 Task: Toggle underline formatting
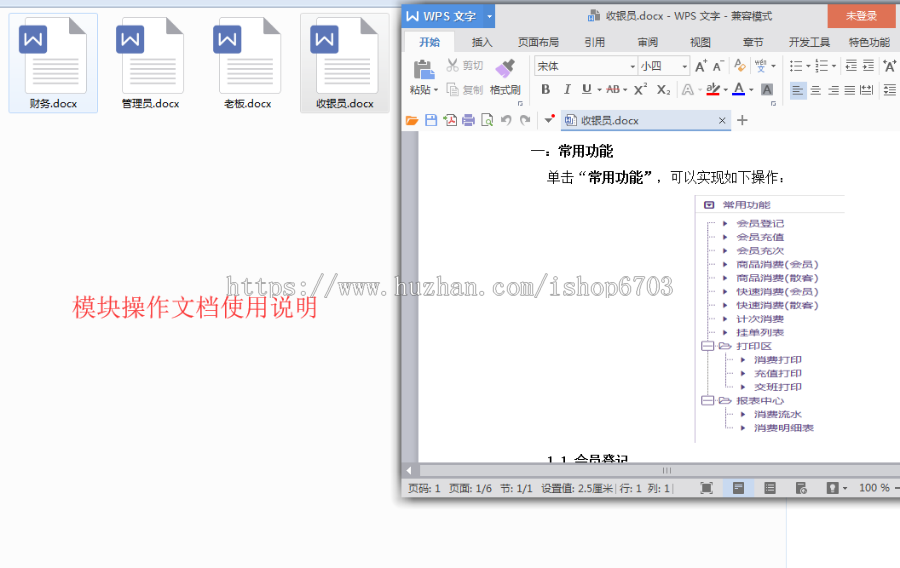[x=586, y=89]
